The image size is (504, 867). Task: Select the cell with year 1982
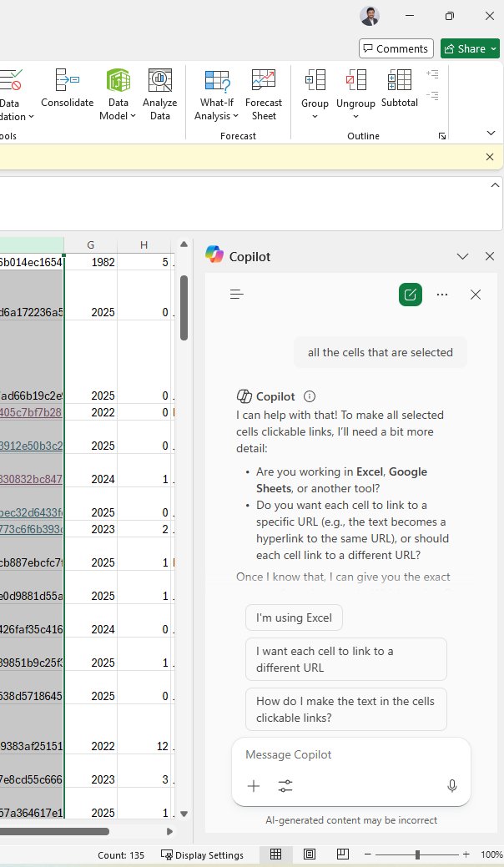pos(91,262)
